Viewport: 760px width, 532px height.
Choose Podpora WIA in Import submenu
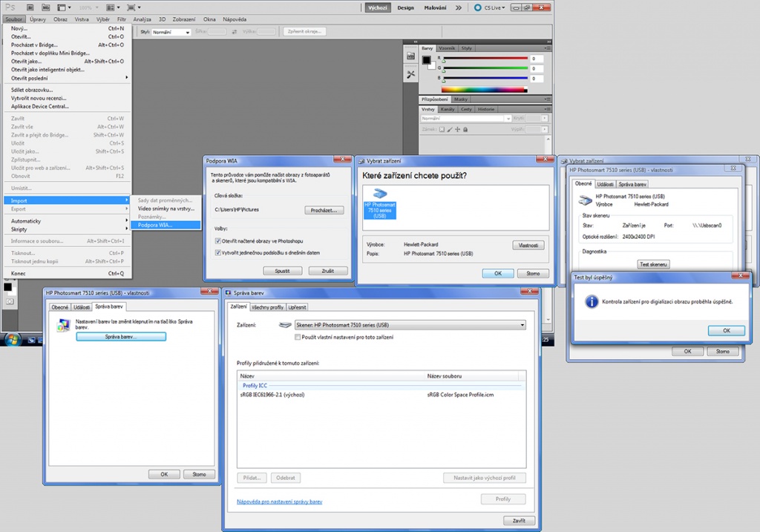tap(166, 225)
